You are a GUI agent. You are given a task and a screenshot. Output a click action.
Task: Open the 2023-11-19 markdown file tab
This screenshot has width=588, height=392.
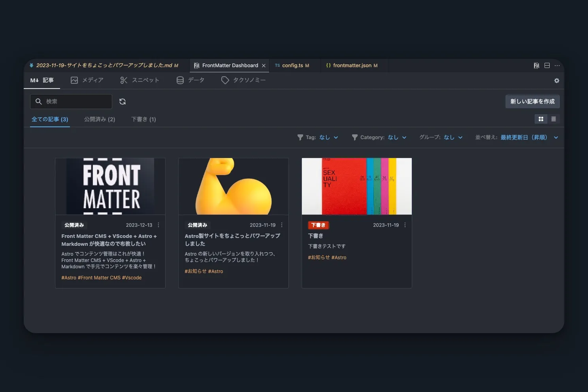click(107, 66)
